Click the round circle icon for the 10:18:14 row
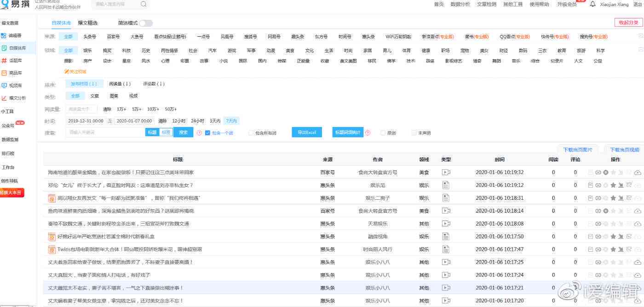 pos(606,211)
